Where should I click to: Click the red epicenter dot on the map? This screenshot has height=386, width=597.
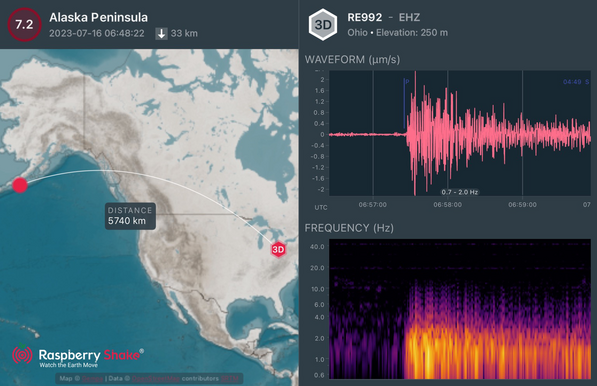[x=20, y=185]
